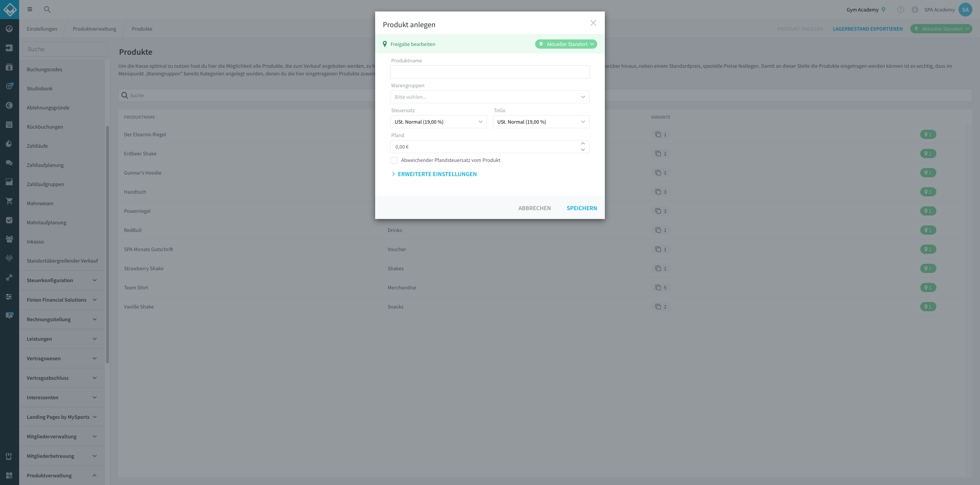
Task: Open the calendar sidebar icon
Action: [9, 124]
